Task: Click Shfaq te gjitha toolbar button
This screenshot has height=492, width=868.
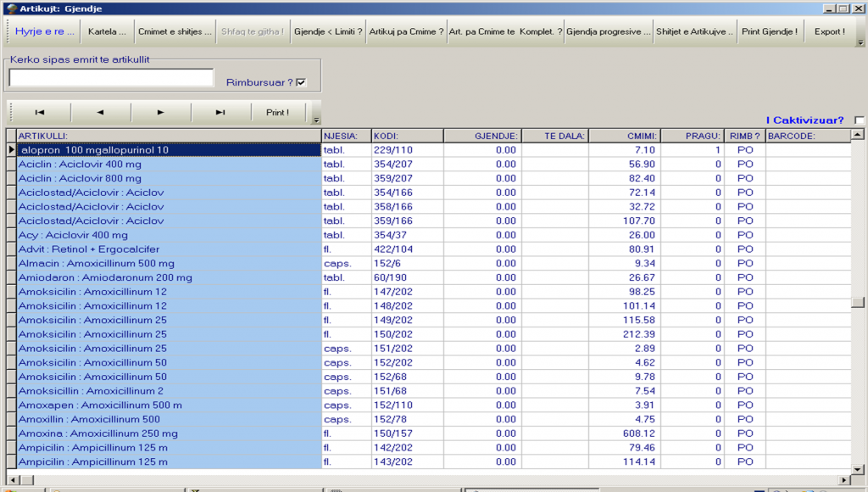Action: tap(253, 31)
